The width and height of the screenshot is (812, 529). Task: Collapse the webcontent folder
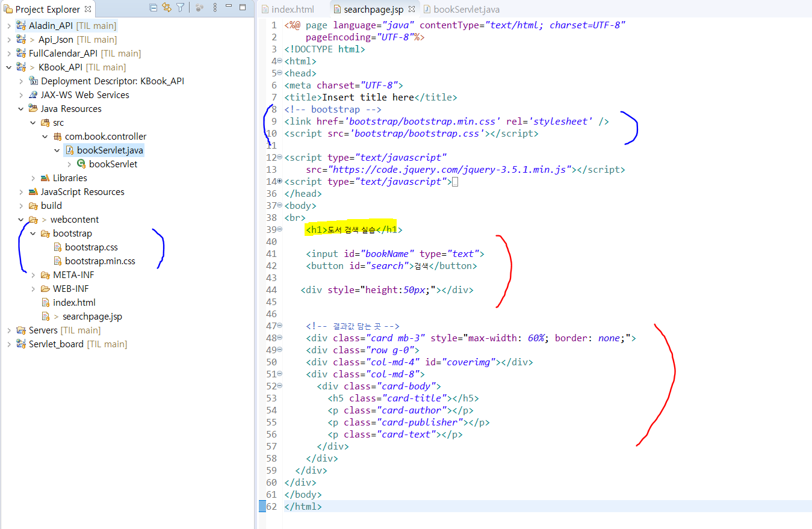[x=21, y=220]
